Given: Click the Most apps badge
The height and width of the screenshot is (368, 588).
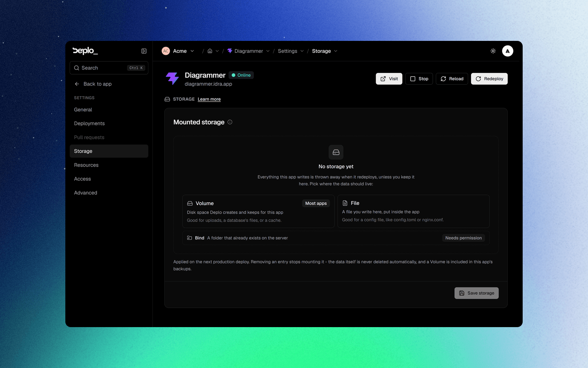Looking at the screenshot, I should click(316, 203).
